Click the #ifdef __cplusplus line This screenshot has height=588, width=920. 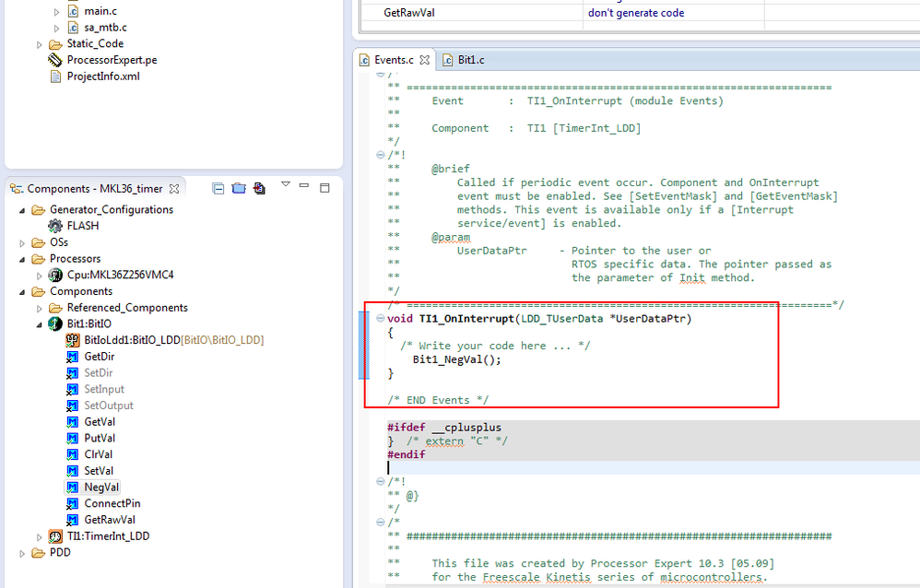444,428
